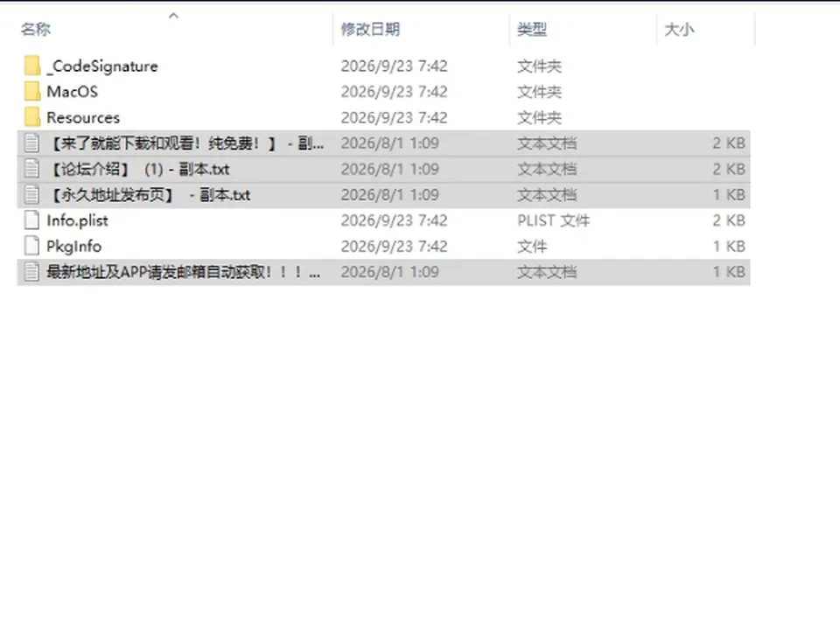Click '文件夹' type of MacOS row

539,92
